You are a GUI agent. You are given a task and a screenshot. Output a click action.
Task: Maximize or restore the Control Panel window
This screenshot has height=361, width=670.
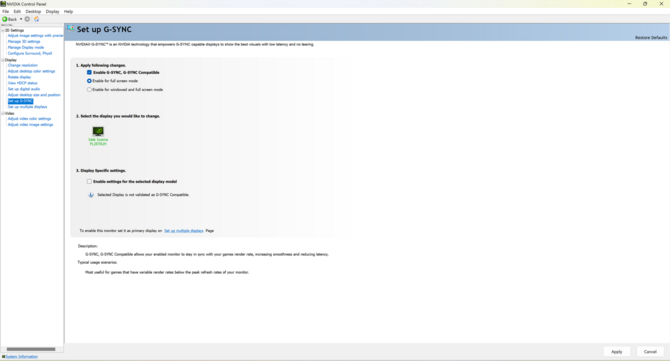click(x=645, y=4)
